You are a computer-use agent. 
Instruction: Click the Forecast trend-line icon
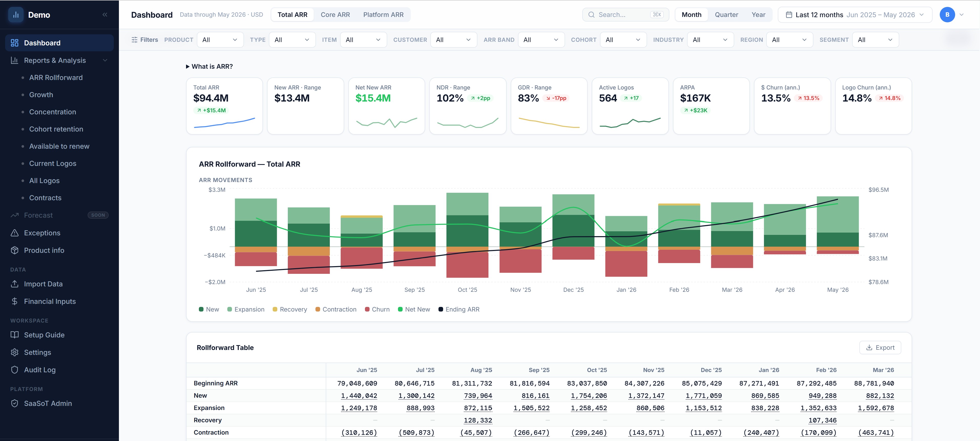click(x=14, y=215)
